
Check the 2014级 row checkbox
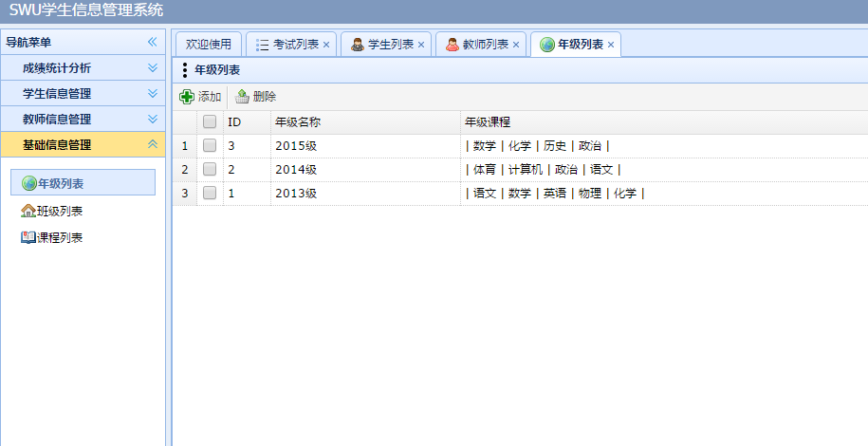point(210,169)
